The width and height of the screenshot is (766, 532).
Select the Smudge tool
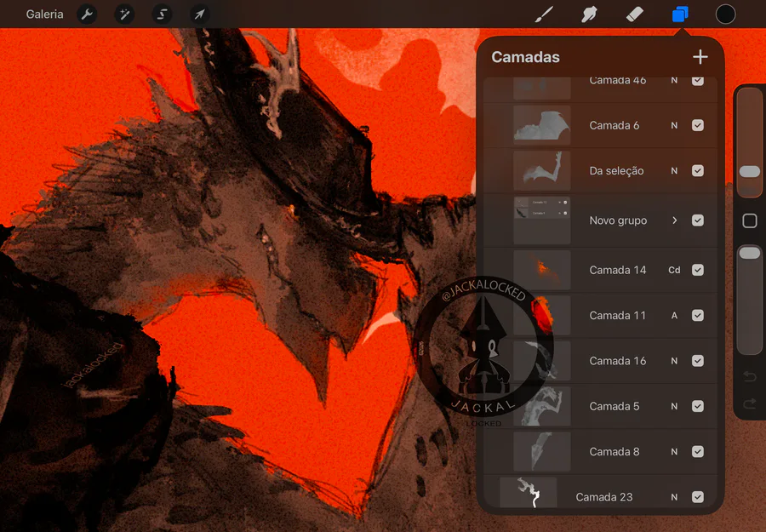589,14
